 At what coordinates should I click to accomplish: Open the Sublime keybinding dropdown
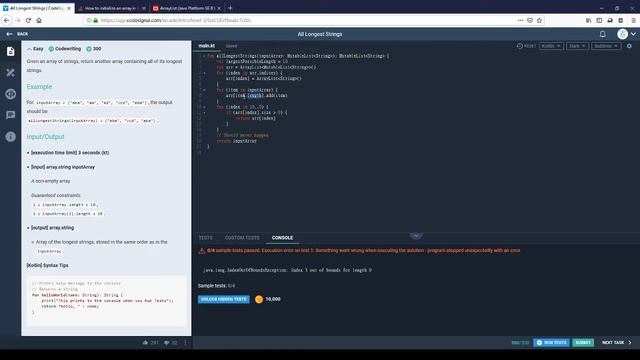coord(606,46)
